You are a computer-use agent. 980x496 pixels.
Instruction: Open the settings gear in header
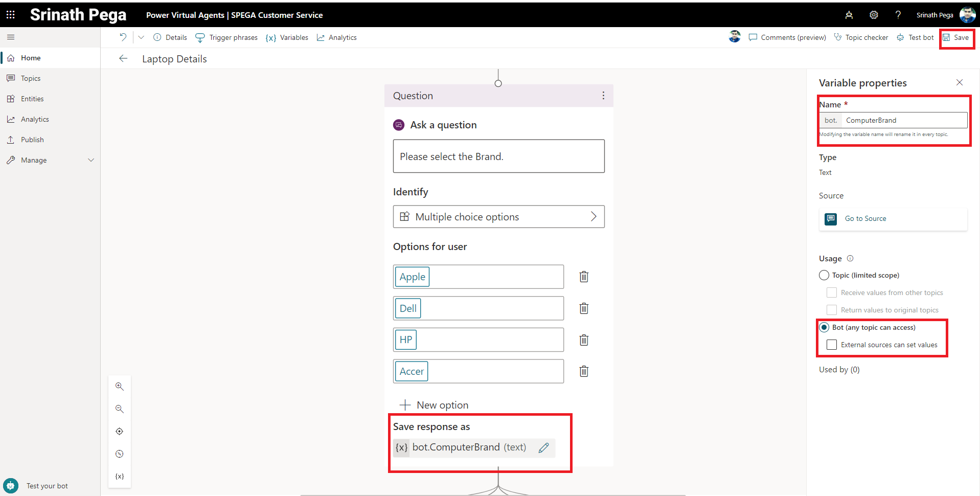[x=874, y=15]
